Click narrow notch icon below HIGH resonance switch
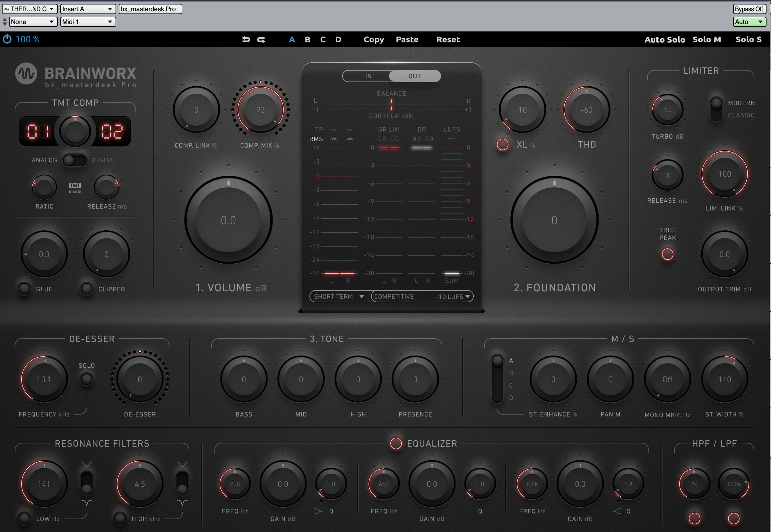 click(182, 502)
